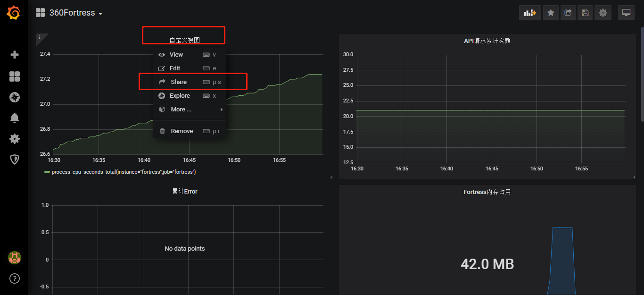The image size is (644, 295).
Task: Select Remove in the panel menu
Action: coord(190,131)
